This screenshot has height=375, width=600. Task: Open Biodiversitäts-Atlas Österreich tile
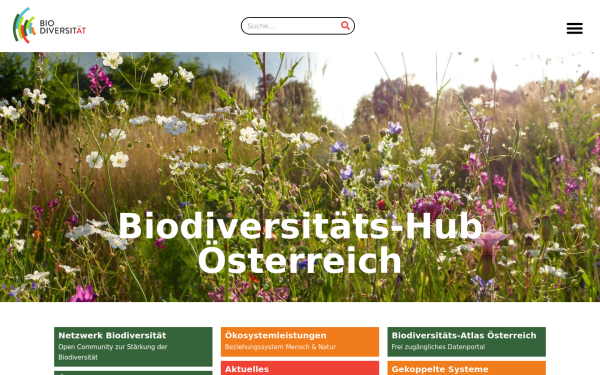coord(466,342)
